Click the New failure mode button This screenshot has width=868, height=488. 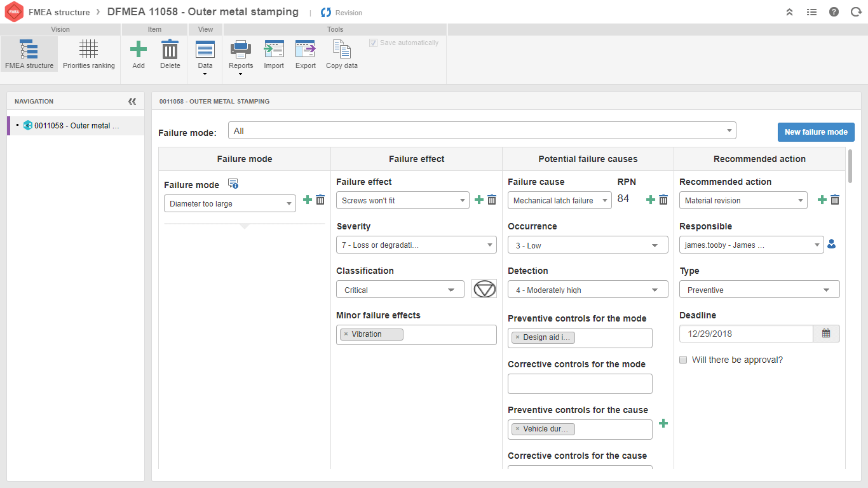pyautogui.click(x=816, y=132)
